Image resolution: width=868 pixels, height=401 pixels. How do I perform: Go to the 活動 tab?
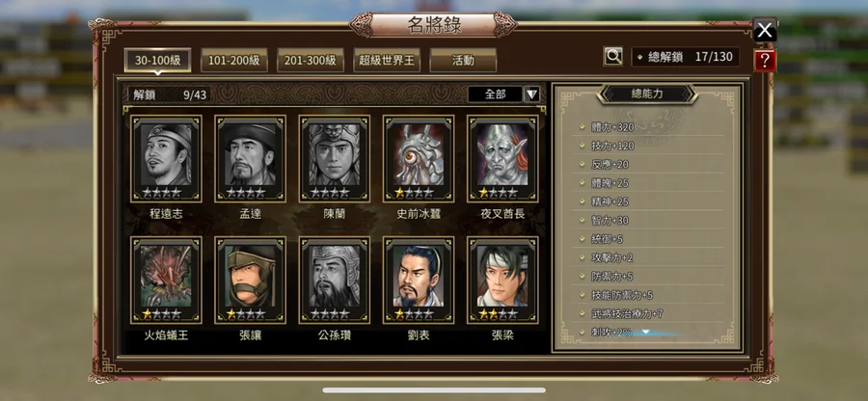coord(463,61)
